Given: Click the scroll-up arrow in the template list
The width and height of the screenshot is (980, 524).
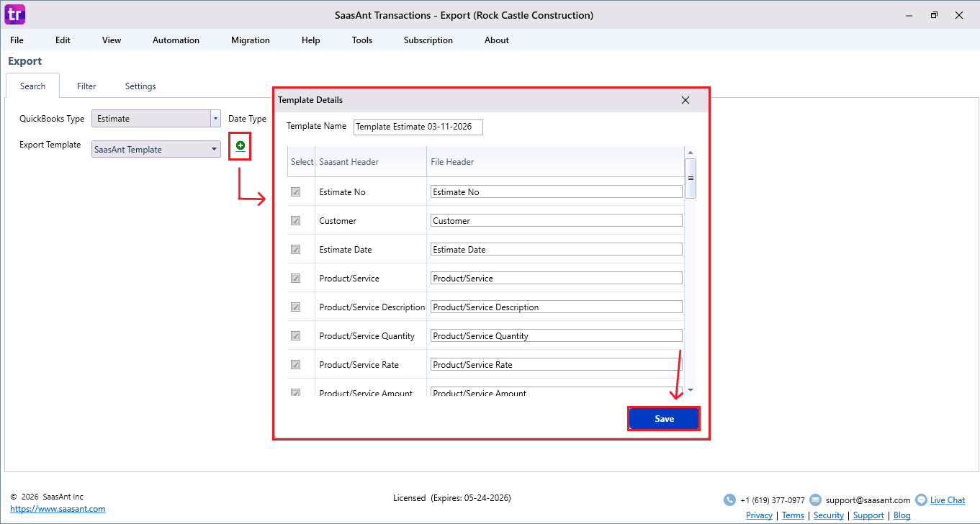Looking at the screenshot, I should click(x=691, y=153).
